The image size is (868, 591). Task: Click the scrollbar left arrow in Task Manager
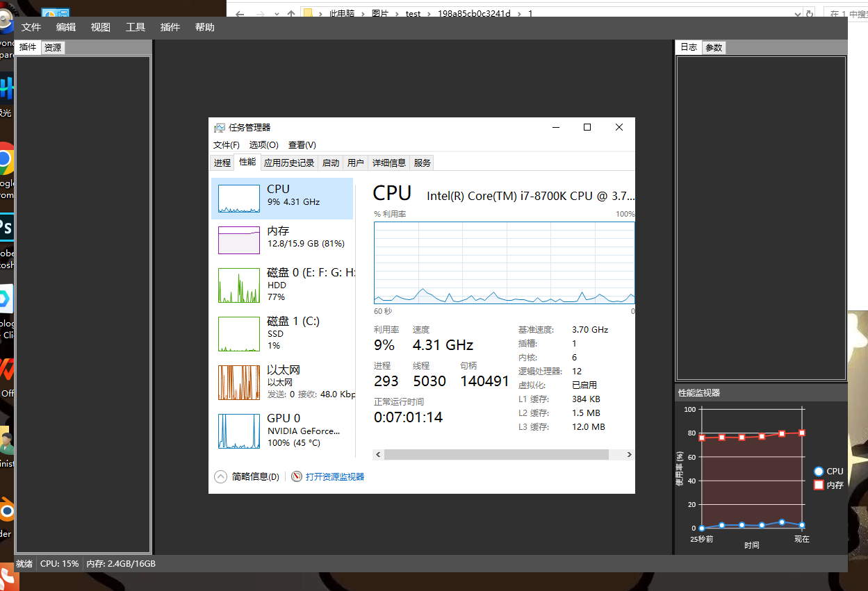point(379,454)
